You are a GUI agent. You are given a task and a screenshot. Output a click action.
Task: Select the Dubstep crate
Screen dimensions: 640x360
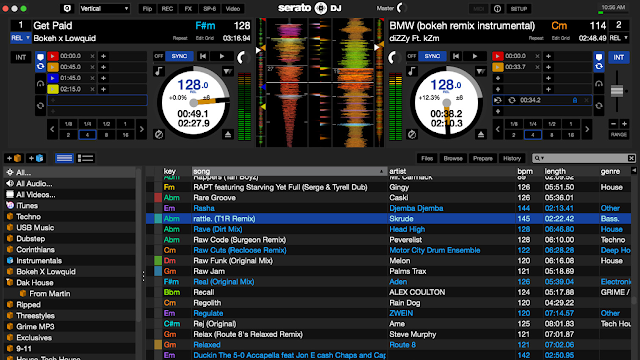point(31,238)
